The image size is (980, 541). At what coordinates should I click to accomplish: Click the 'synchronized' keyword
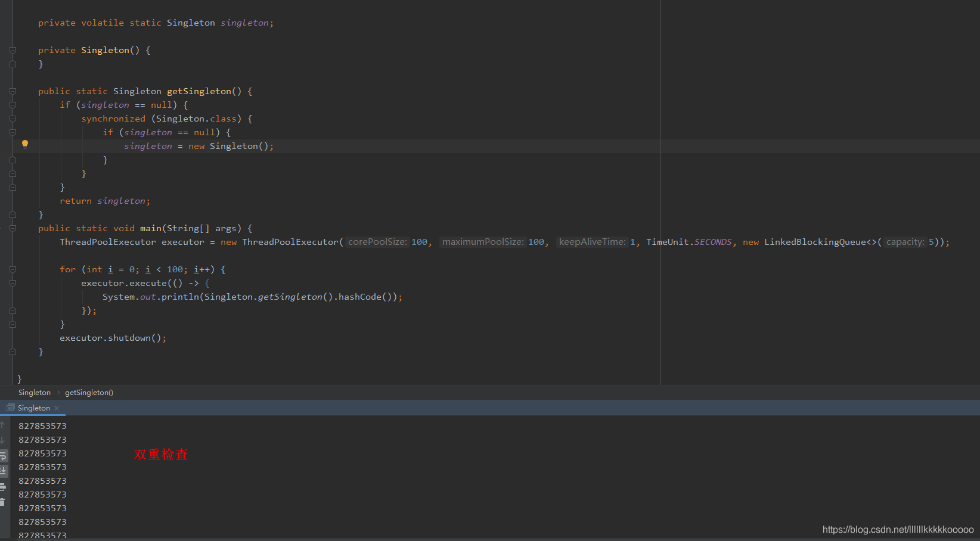pos(113,119)
